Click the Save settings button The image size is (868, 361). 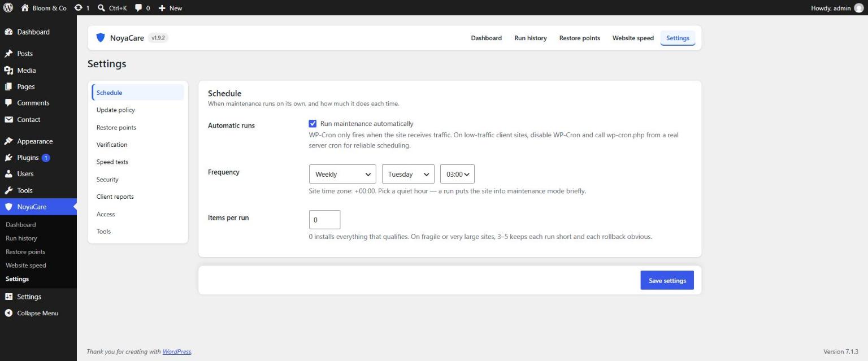667,280
